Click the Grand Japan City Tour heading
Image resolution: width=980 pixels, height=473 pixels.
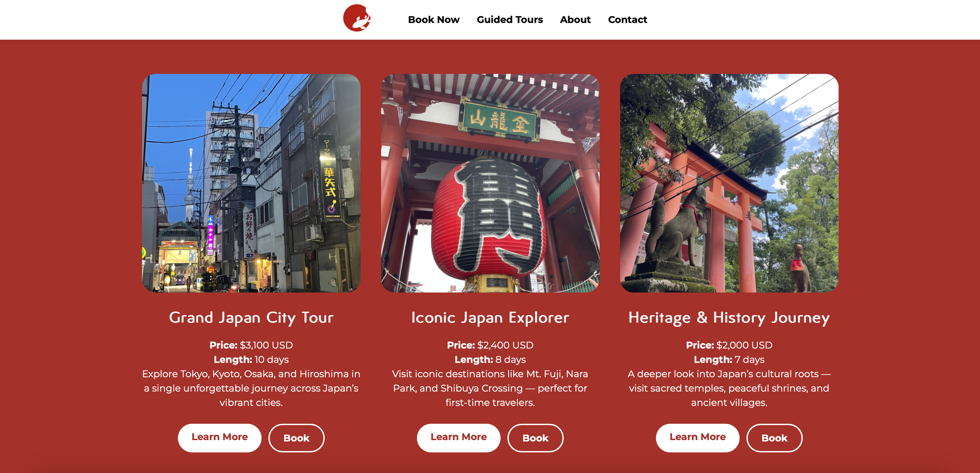[x=251, y=318]
